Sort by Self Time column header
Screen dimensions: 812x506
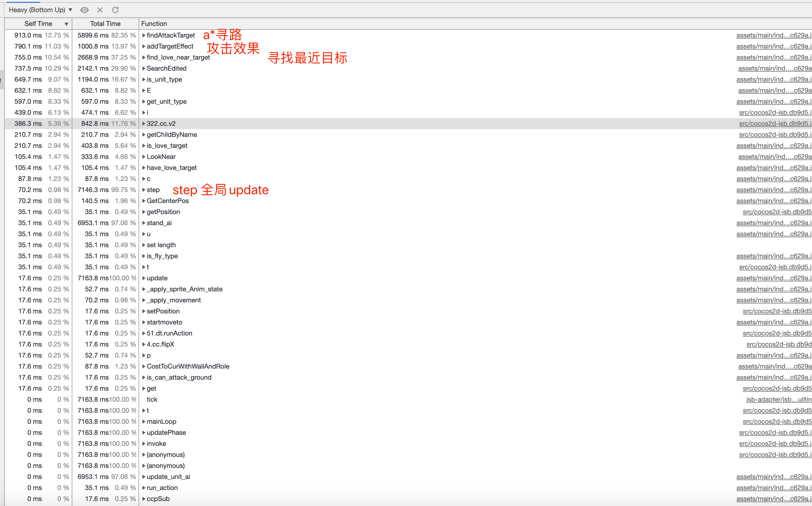click(x=38, y=24)
